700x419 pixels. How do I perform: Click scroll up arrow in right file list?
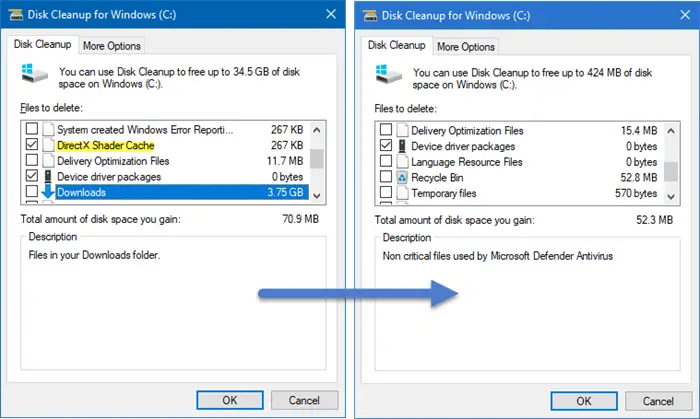coord(671,131)
